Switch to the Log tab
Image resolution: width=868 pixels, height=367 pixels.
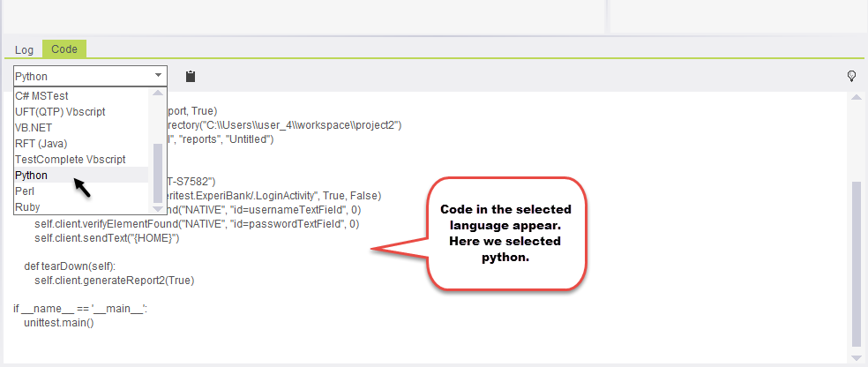[x=24, y=49]
